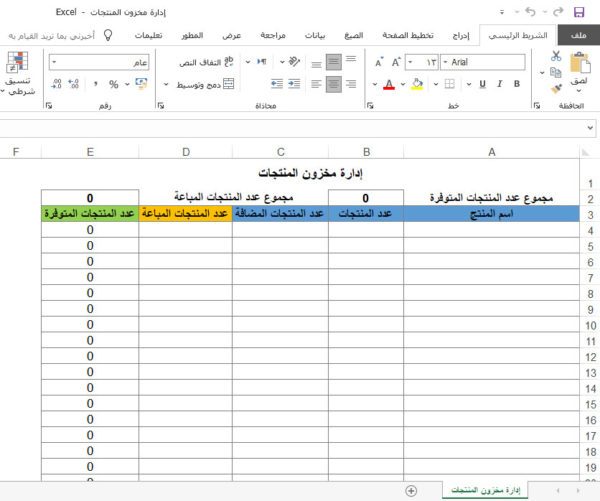Click the Bottom Align icon
600x501 pixels.
coord(316,64)
